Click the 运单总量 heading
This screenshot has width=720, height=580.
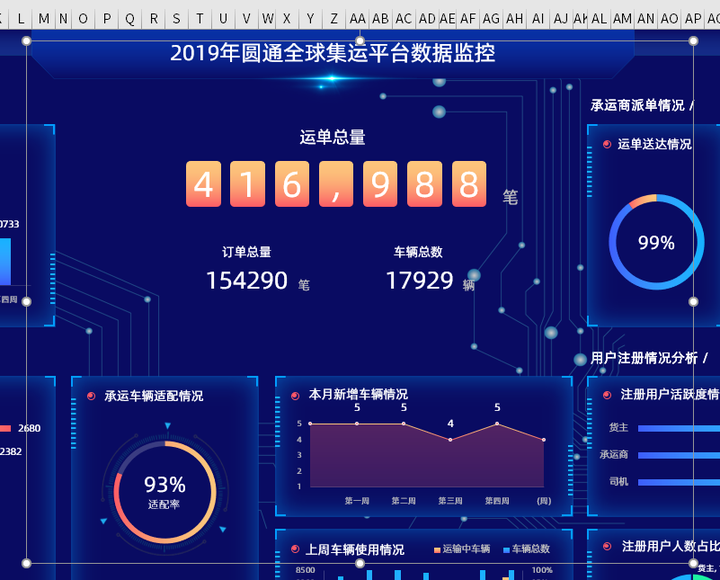[332, 137]
